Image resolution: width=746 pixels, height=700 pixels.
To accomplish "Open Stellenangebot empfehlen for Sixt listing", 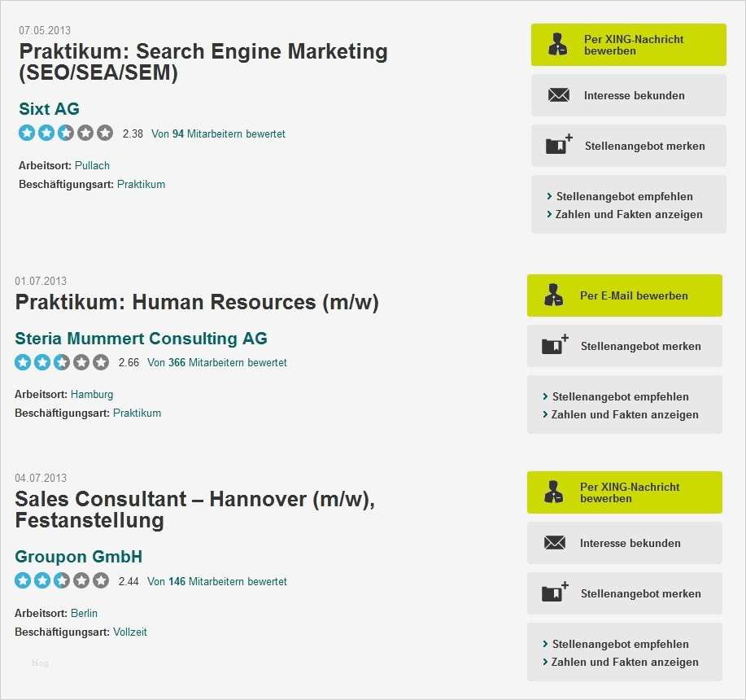I will pyautogui.click(x=624, y=197).
